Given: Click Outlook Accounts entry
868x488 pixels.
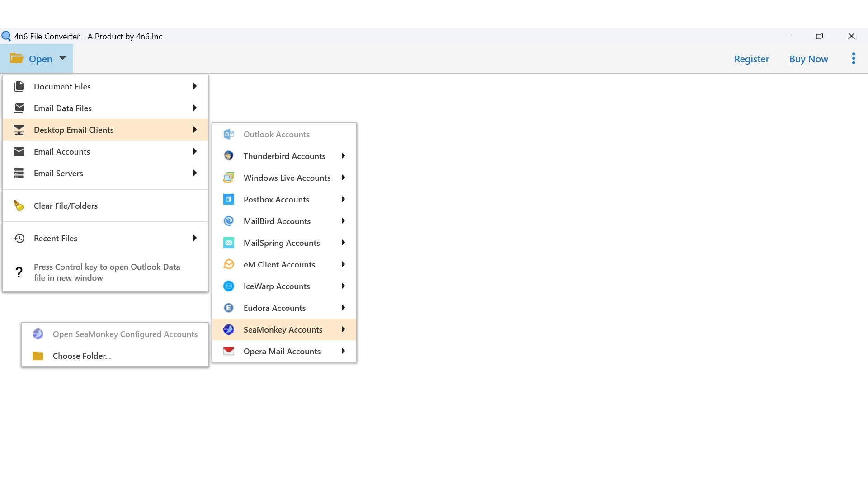Looking at the screenshot, I should point(284,134).
